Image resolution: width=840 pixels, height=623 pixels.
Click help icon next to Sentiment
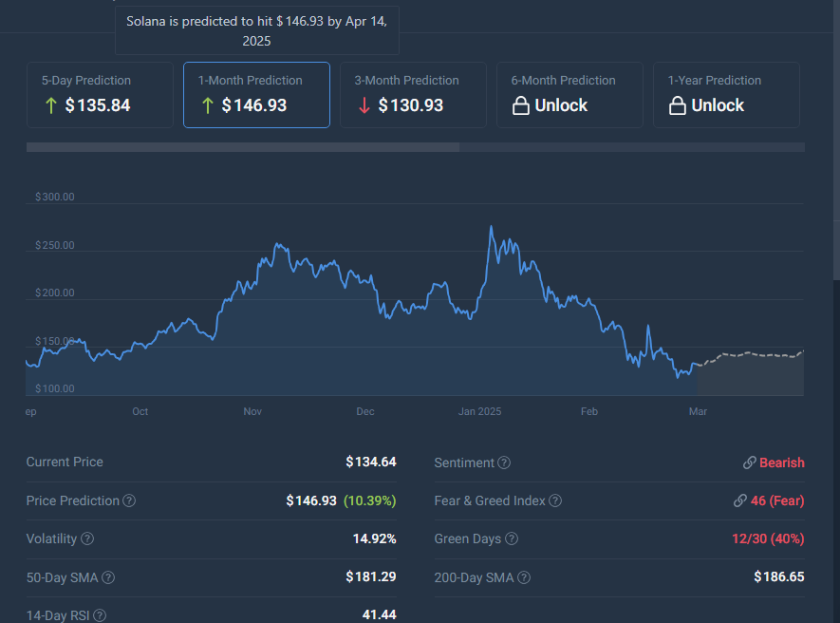[504, 463]
